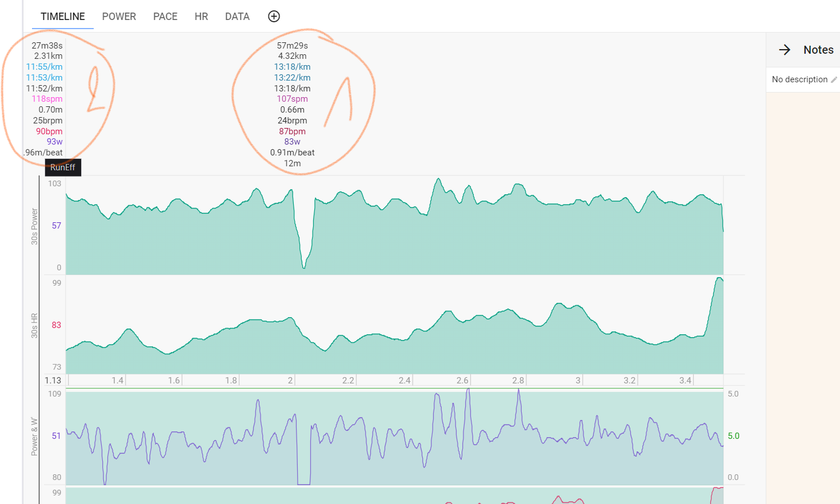The height and width of the screenshot is (504, 840).
Task: Click the pencil icon to edit description
Action: point(834,80)
